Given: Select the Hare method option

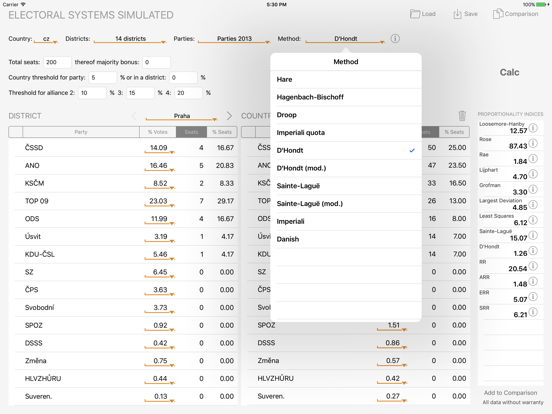Looking at the screenshot, I should coord(346,80).
